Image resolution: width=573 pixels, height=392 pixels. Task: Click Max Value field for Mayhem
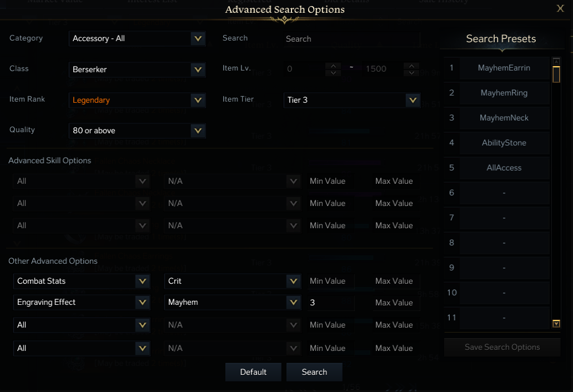(x=394, y=303)
